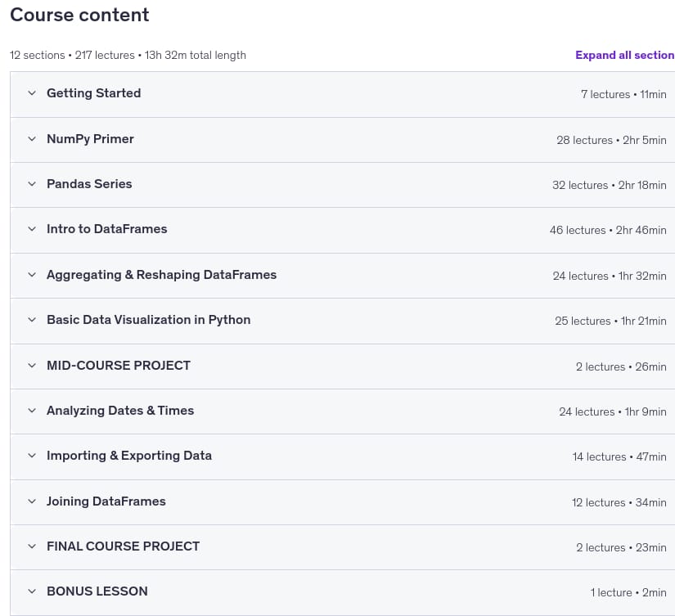Expand the Pandas Series section chevron
The image size is (675, 616).
pos(32,184)
